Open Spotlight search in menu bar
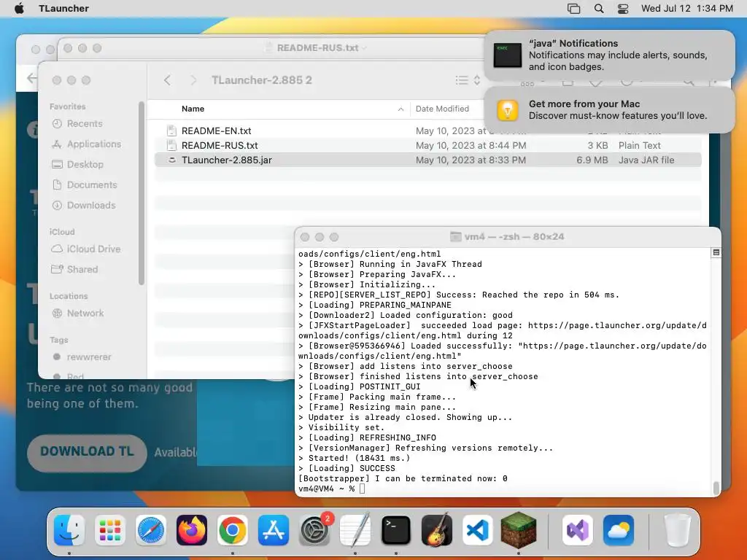 click(x=599, y=9)
